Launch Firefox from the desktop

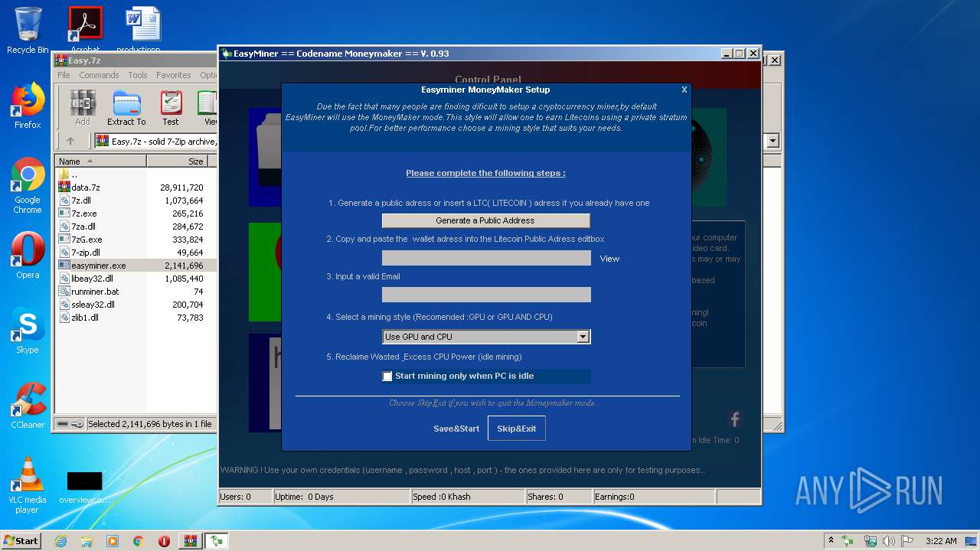[28, 106]
